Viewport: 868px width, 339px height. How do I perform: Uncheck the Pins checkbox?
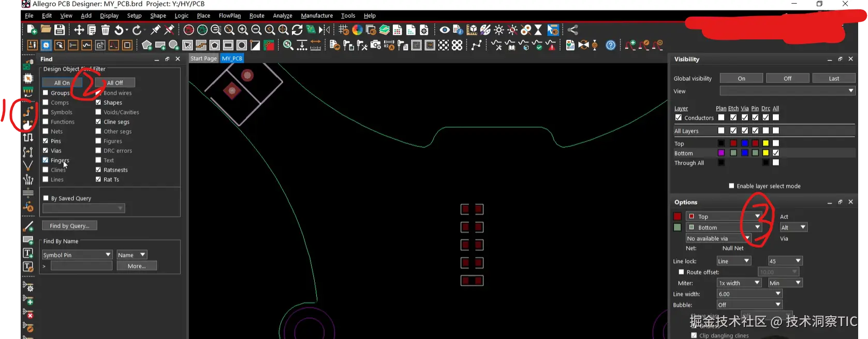46,141
